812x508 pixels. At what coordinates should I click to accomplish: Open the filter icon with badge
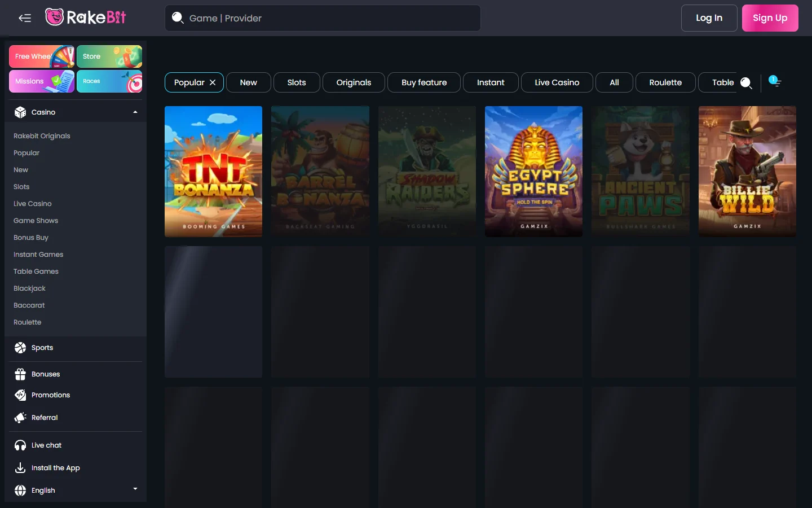(x=775, y=81)
